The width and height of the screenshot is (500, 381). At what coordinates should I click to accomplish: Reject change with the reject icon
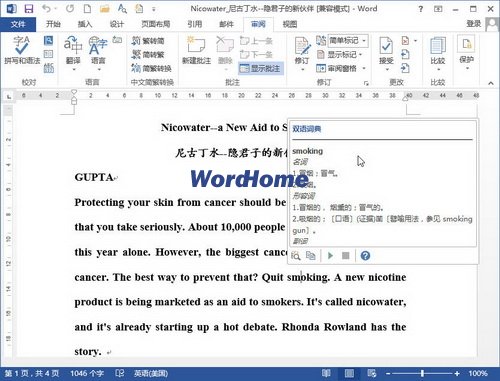click(405, 41)
